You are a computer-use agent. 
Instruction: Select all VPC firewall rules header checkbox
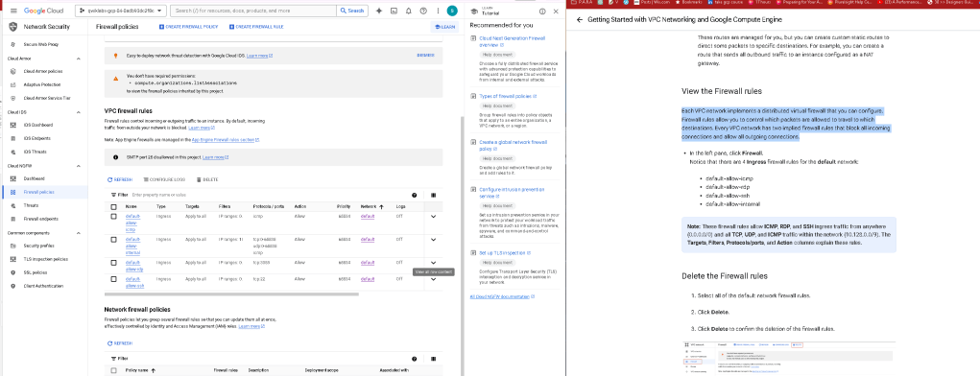[114, 207]
